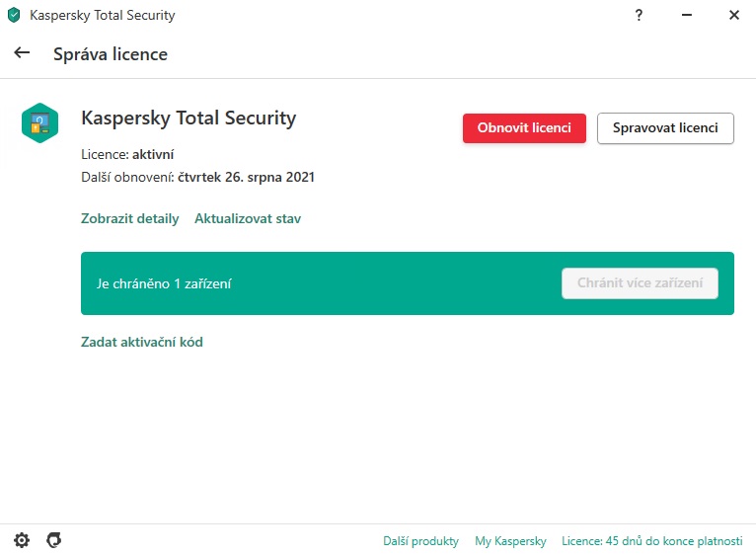The image size is (756, 556).
Task: Click the Správa licence heading
Action: pyautogui.click(x=111, y=54)
